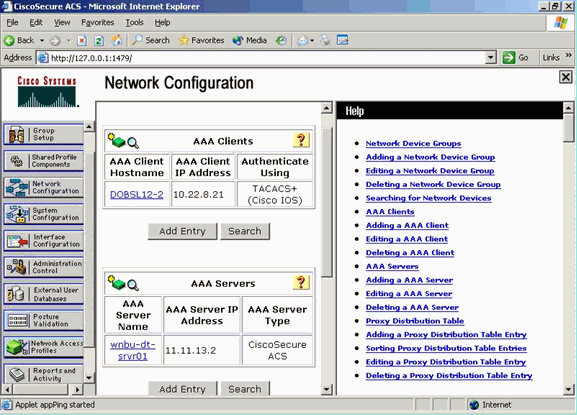Expand the Back button history dropdown arrow
The image size is (577, 415).
pyautogui.click(x=42, y=40)
